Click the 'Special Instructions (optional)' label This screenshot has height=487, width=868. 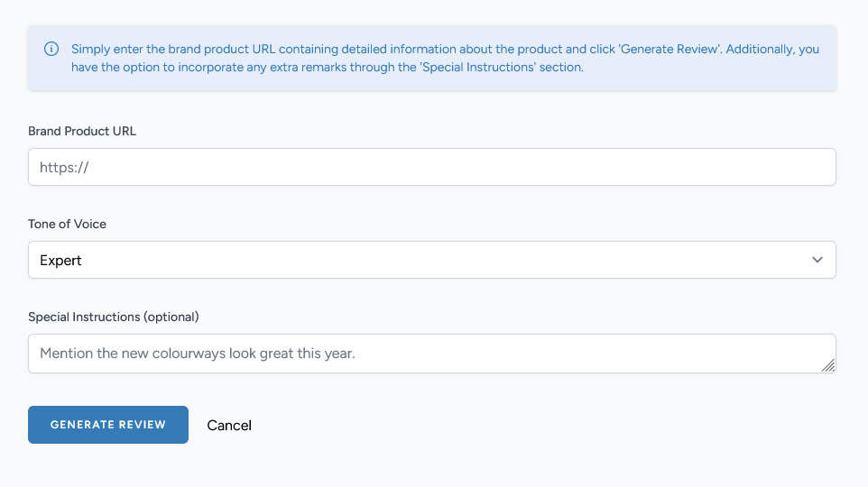click(114, 317)
